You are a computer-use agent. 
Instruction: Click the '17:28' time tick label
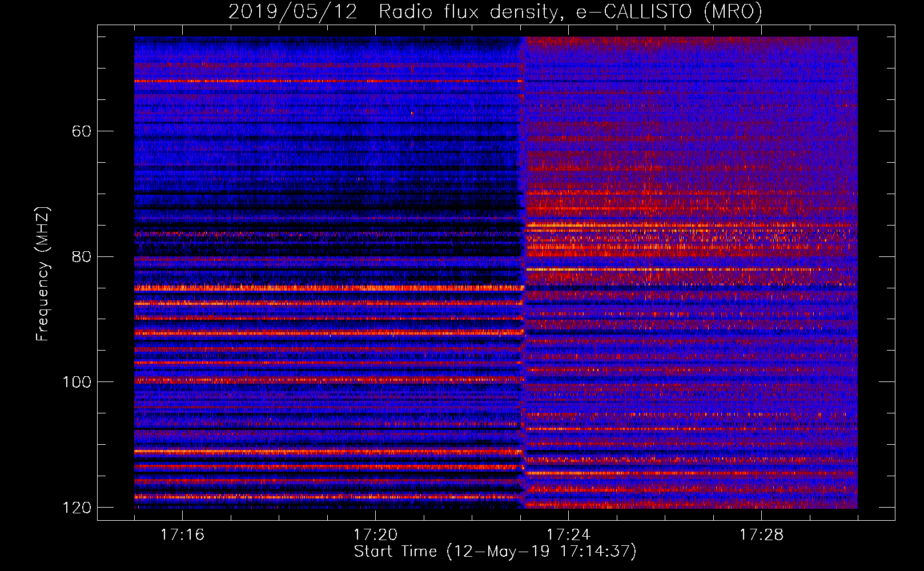[x=761, y=534]
